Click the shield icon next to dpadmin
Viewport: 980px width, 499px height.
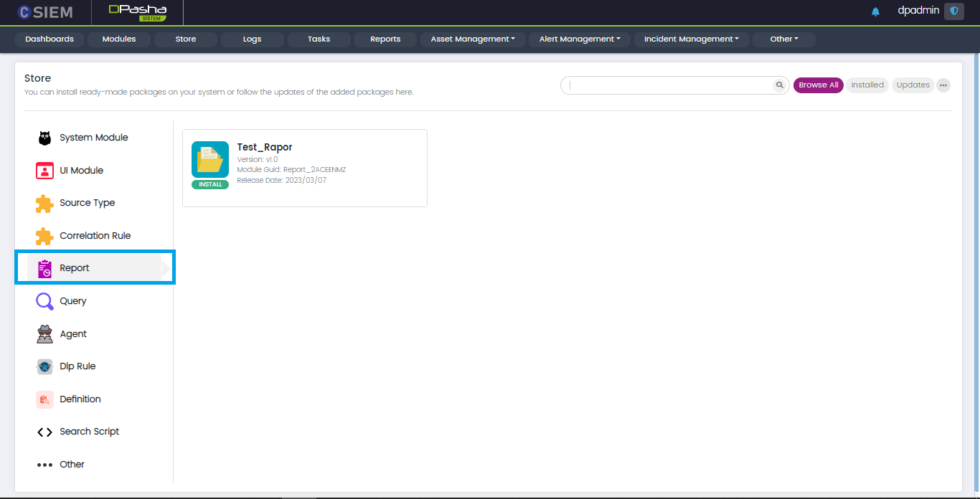[x=953, y=11]
